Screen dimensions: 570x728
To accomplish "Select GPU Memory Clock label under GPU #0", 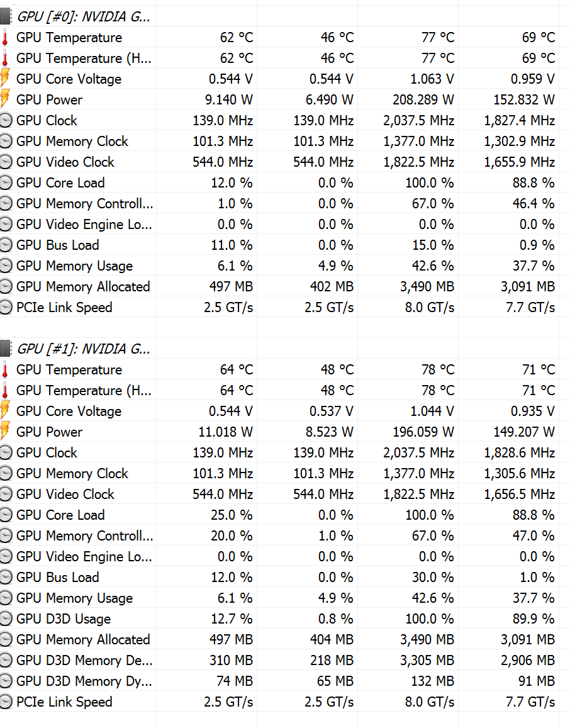I will click(72, 141).
